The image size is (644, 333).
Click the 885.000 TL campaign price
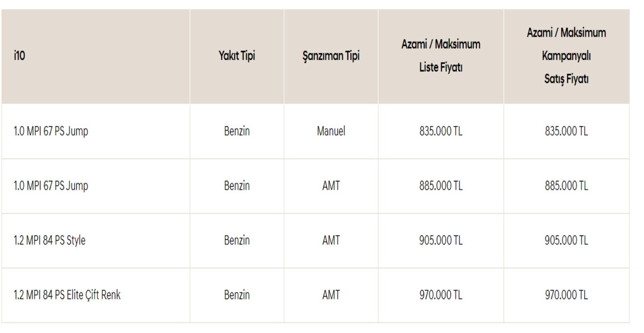click(x=566, y=186)
